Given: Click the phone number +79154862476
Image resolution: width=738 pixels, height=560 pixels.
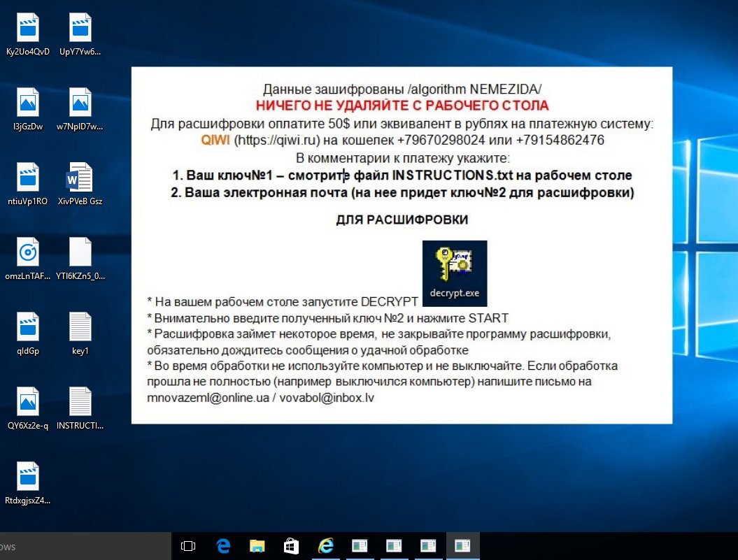Looking at the screenshot, I should click(560, 140).
